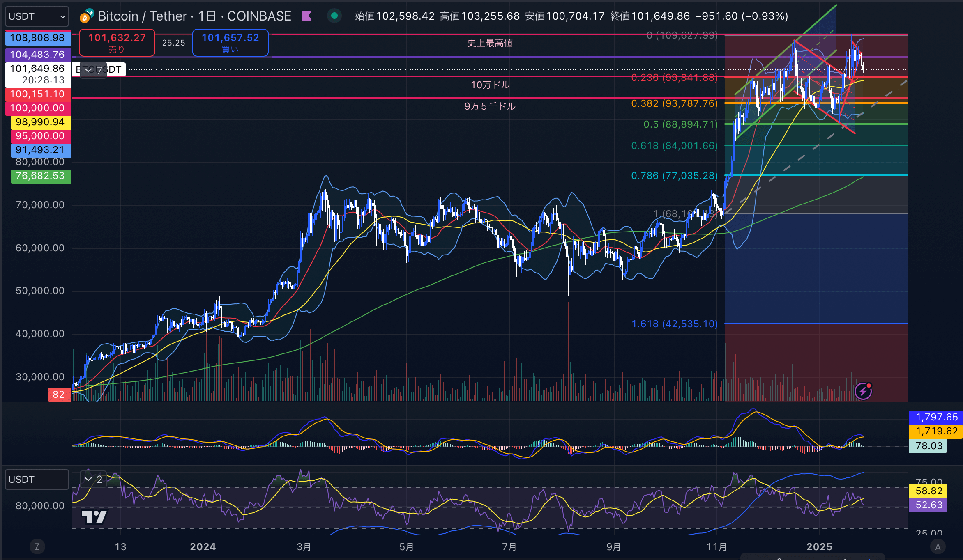Click the 3月 time axis label
The height and width of the screenshot is (560, 963).
(304, 547)
